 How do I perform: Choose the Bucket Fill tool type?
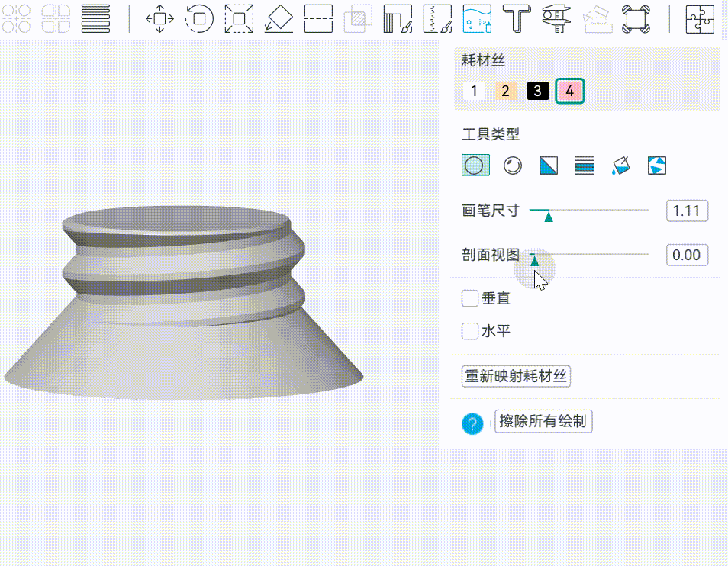coord(620,166)
